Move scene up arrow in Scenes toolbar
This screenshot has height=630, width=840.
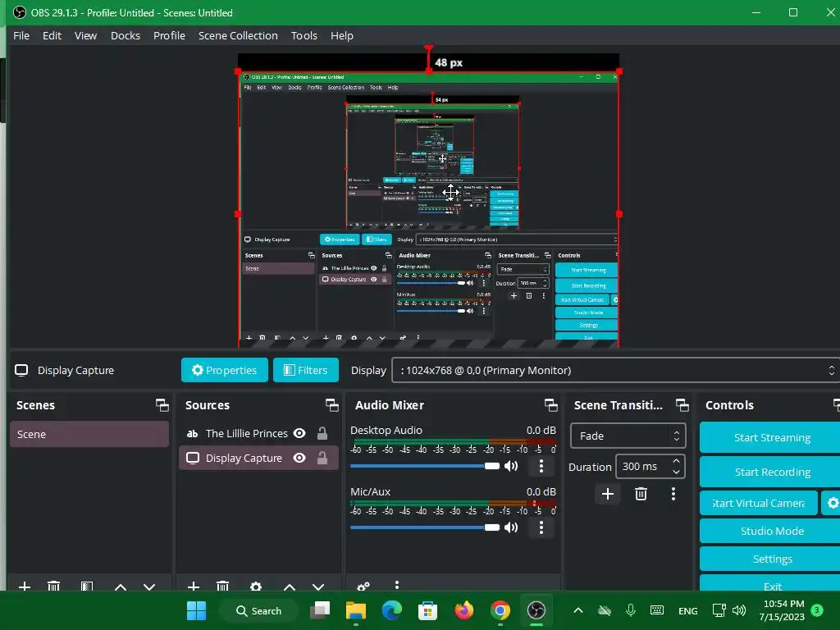[x=121, y=587]
